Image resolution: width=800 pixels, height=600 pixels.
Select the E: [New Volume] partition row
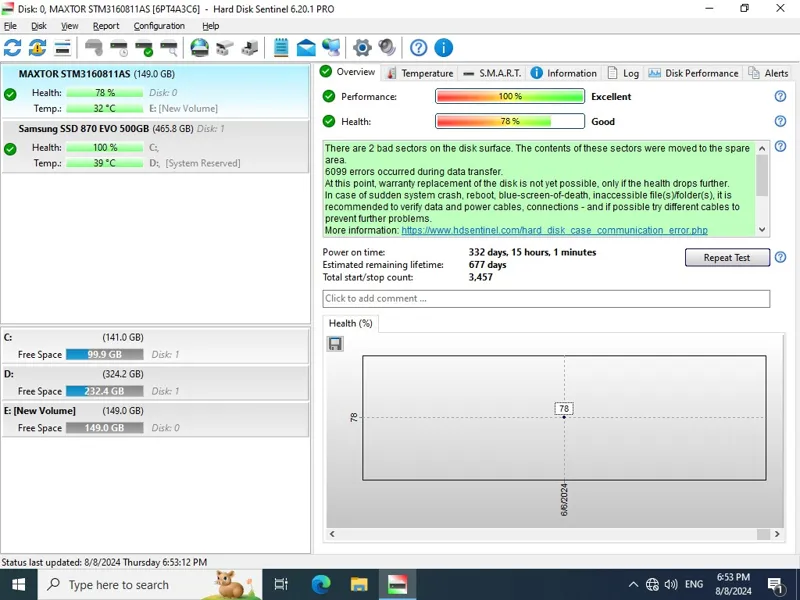pyautogui.click(x=155, y=420)
